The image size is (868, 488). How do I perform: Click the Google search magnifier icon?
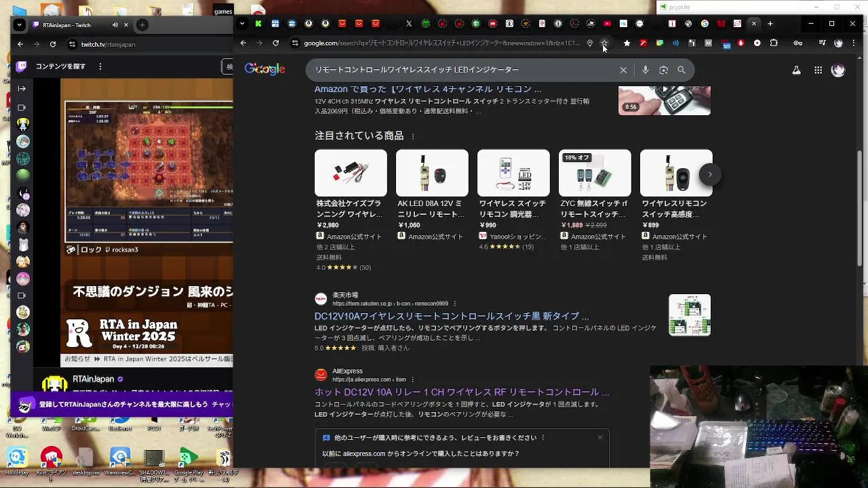pos(682,70)
